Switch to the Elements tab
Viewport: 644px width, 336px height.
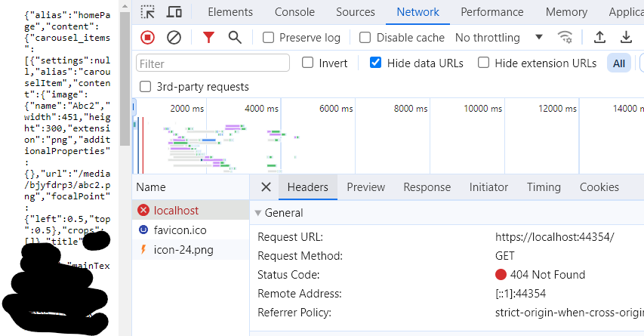click(x=230, y=12)
